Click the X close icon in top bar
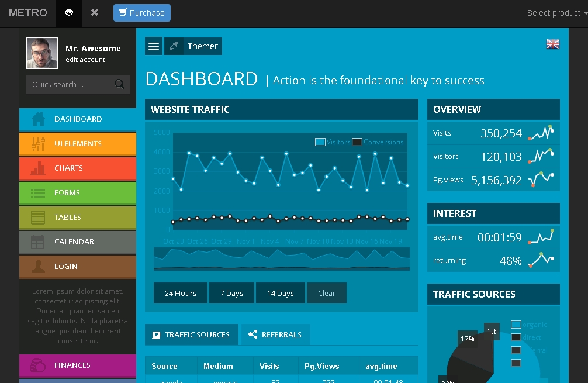This screenshot has height=383, width=588. pos(95,13)
